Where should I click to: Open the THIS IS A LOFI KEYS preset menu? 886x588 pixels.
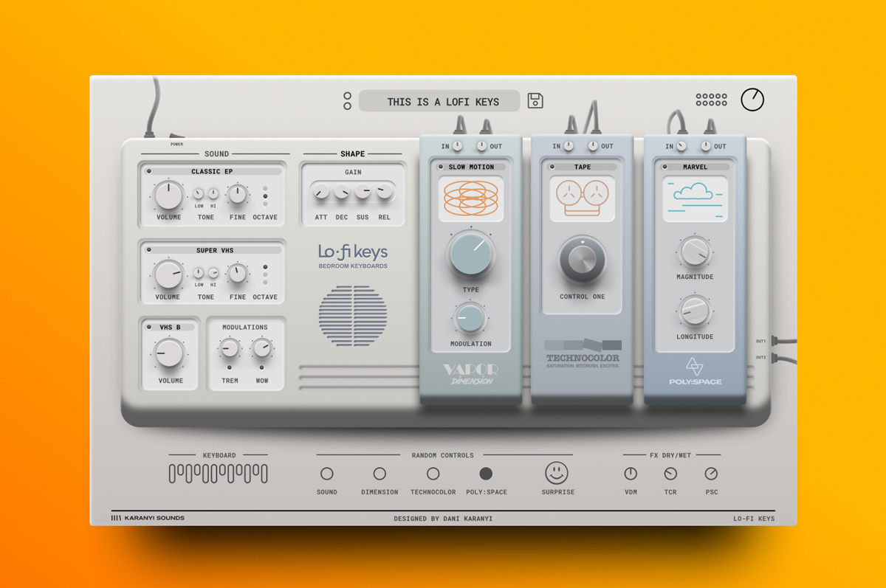[439, 101]
